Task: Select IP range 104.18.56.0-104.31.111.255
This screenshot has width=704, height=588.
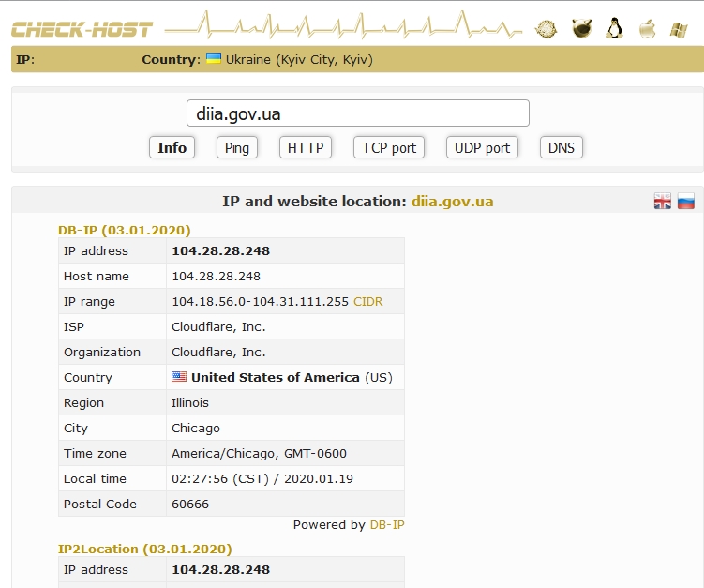Action: pos(260,301)
